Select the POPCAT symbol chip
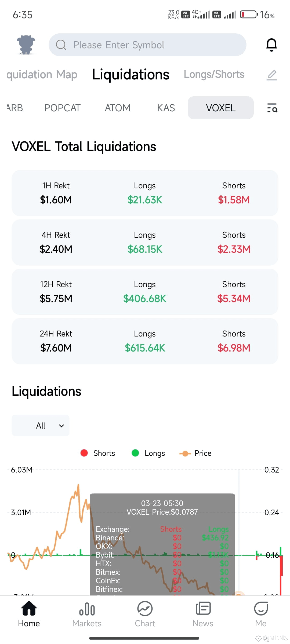 click(x=62, y=108)
